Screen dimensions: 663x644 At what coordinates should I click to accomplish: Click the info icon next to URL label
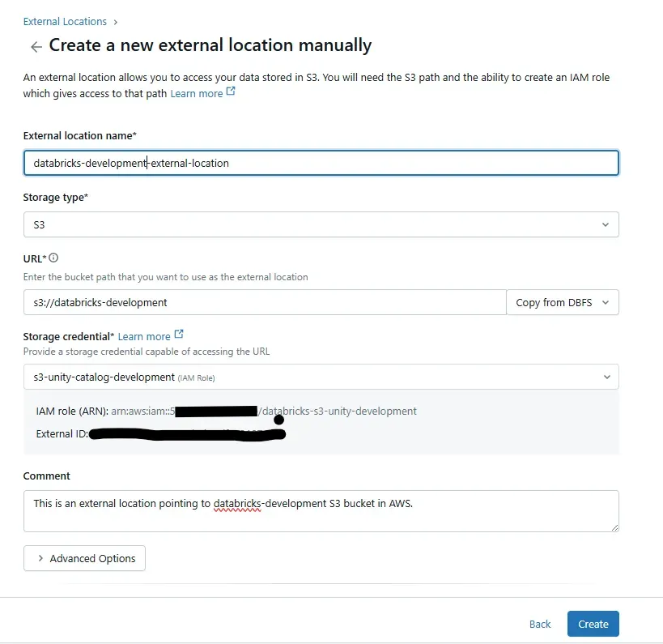pyautogui.click(x=53, y=258)
